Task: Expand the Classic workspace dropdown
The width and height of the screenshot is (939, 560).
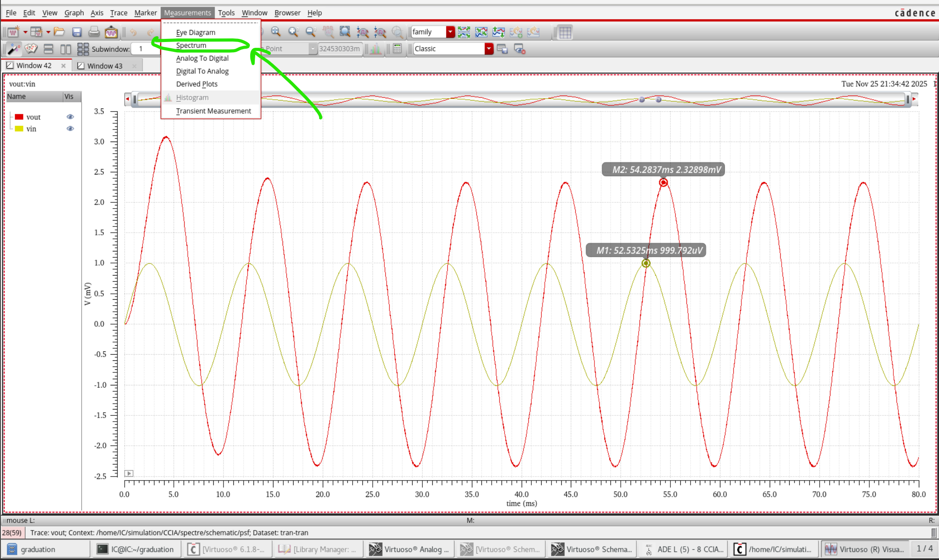Action: tap(489, 49)
